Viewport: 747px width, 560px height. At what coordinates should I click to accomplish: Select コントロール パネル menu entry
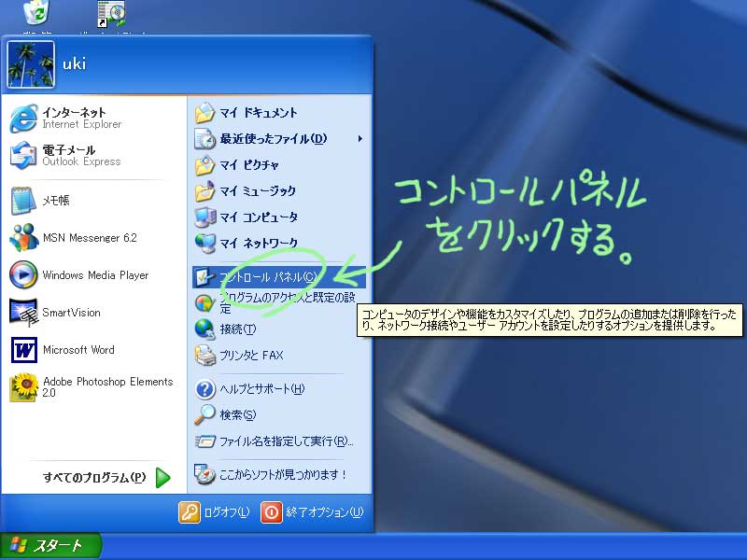267,277
